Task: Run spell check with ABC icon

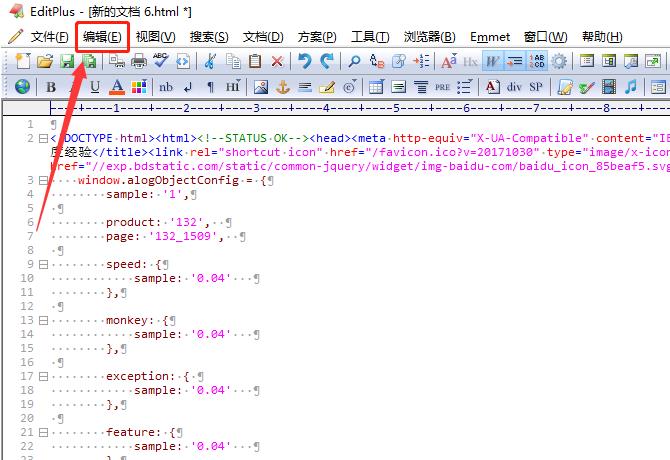Action: (160, 62)
